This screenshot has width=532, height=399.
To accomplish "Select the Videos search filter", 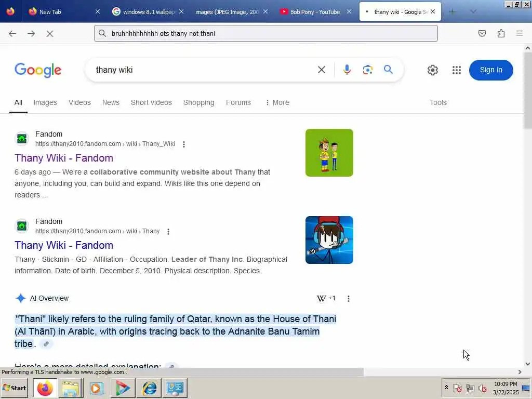I will 79,102.
